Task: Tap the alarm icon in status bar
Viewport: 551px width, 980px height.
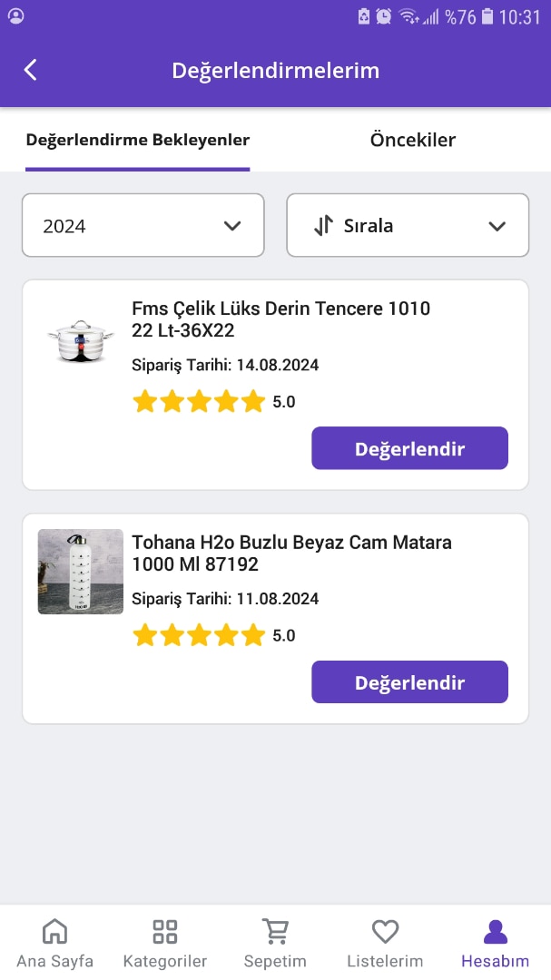Action: tap(385, 16)
